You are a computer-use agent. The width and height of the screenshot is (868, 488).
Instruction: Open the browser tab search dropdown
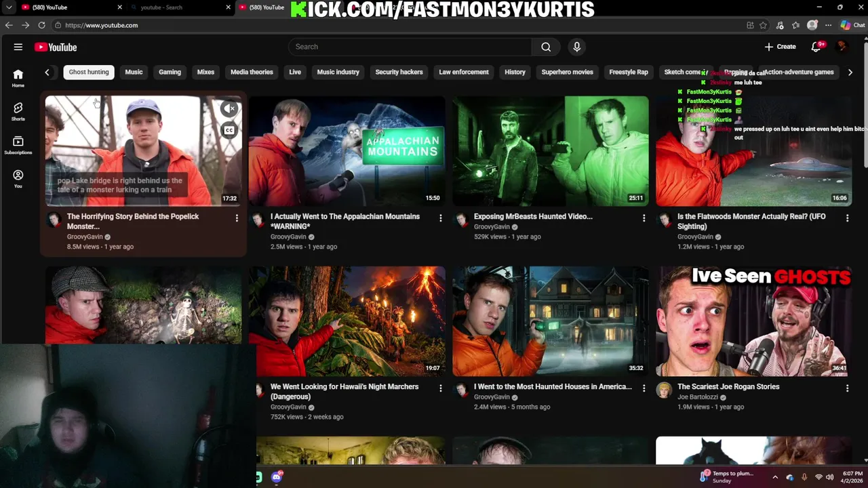(9, 7)
